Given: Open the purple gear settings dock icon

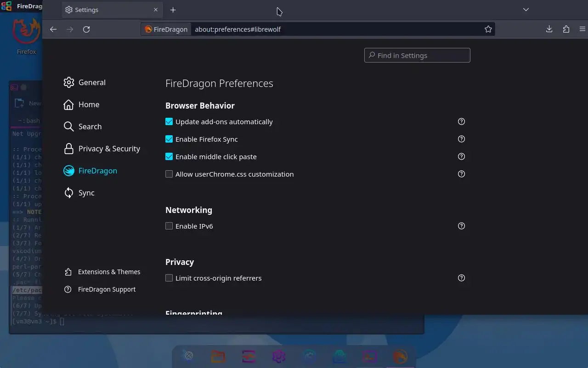Looking at the screenshot, I should tap(279, 356).
